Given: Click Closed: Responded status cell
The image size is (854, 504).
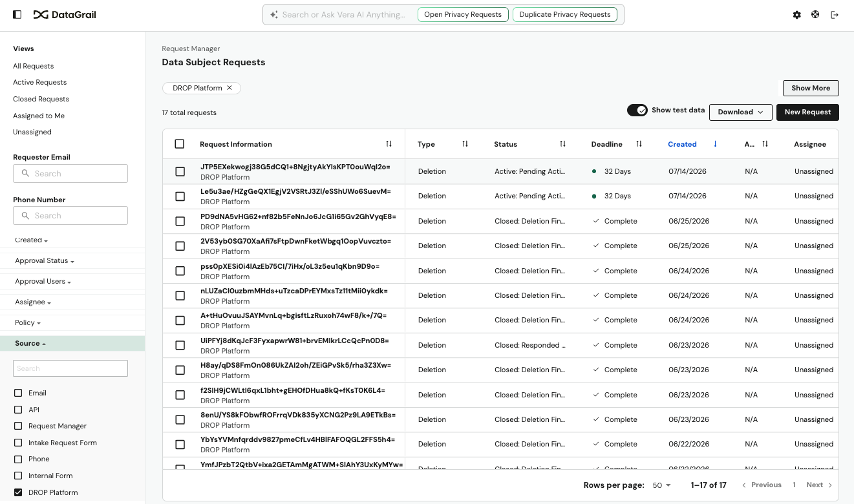Looking at the screenshot, I should [x=530, y=345].
